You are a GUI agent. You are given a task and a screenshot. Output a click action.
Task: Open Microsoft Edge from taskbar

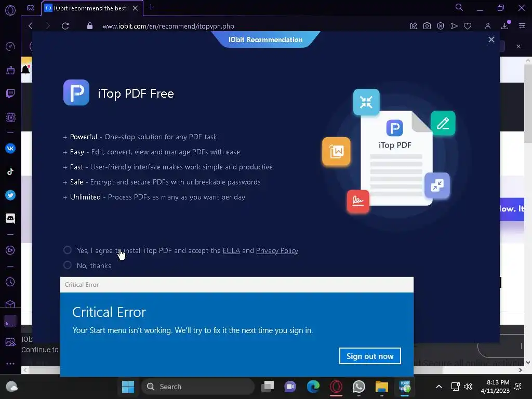coord(313,387)
